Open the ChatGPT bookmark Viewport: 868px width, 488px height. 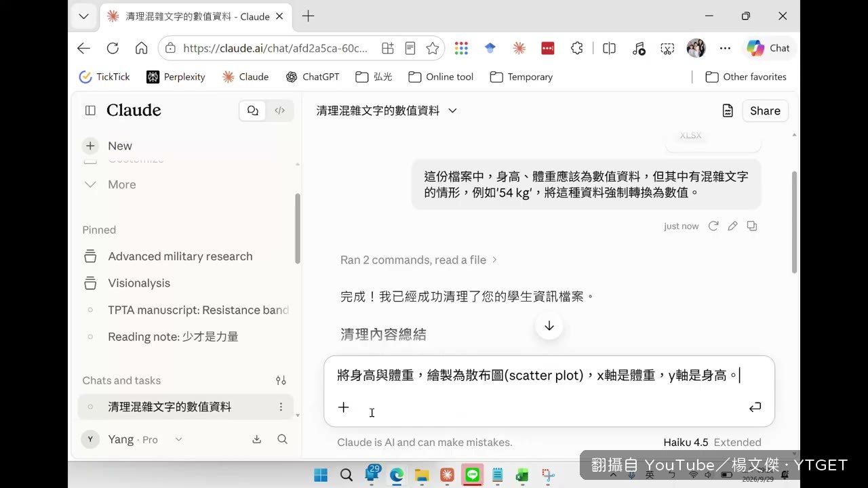pyautogui.click(x=313, y=77)
